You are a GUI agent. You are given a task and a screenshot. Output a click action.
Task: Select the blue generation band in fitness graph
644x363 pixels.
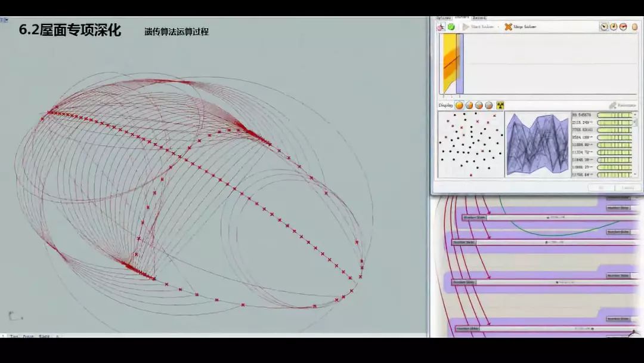(460, 64)
